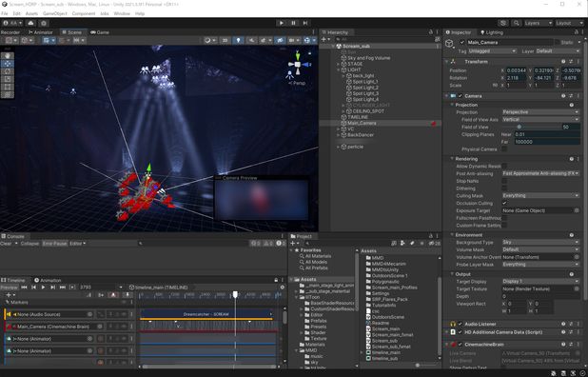588x377 pixels.
Task: Toggle the Dithering checkbox
Action: pos(505,188)
